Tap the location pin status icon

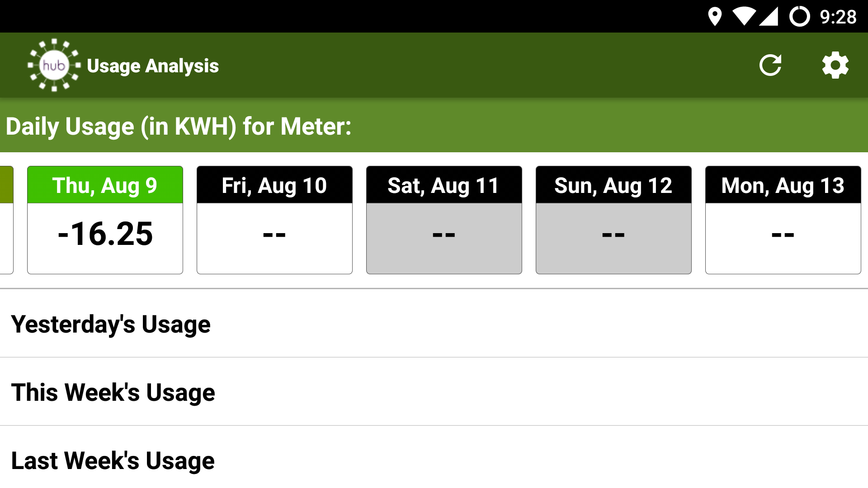(714, 17)
